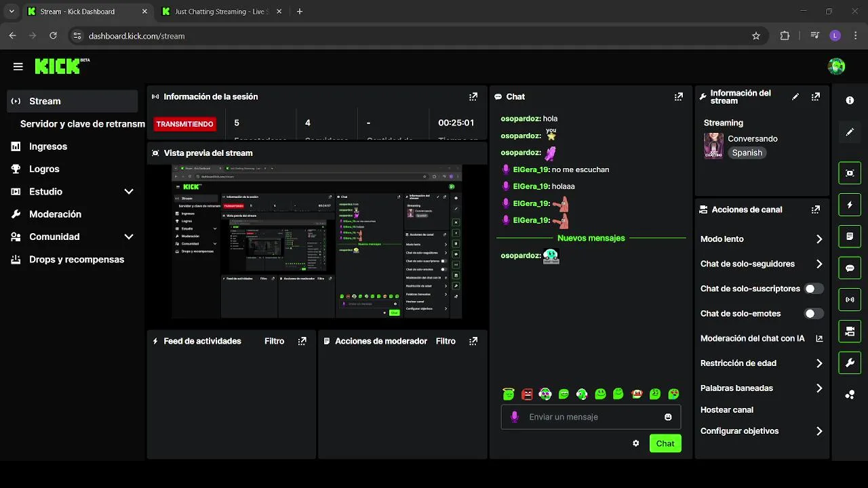The image size is (868, 488).
Task: Pop out the Feed de actividades panel
Action: point(302,342)
